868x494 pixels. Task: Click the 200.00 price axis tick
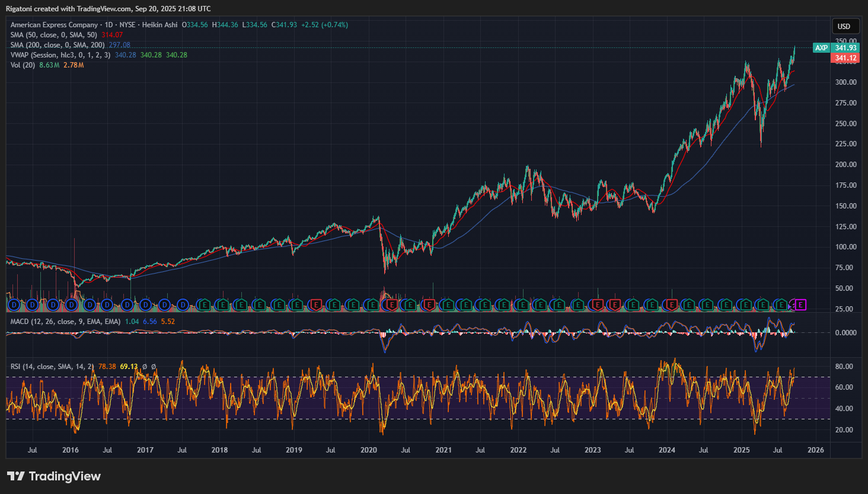tap(845, 165)
